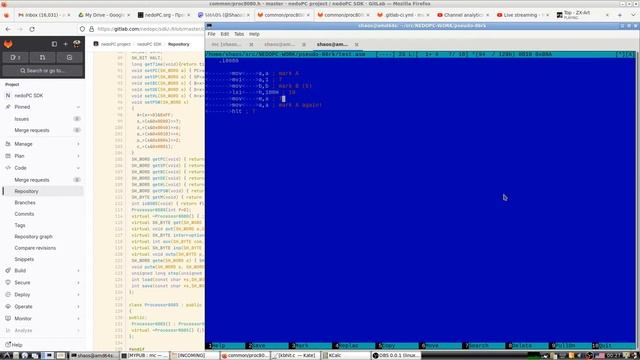The width and height of the screenshot is (640, 360).
Task: Open the nedoPC SDK project link in sidebar
Action: 29,96
